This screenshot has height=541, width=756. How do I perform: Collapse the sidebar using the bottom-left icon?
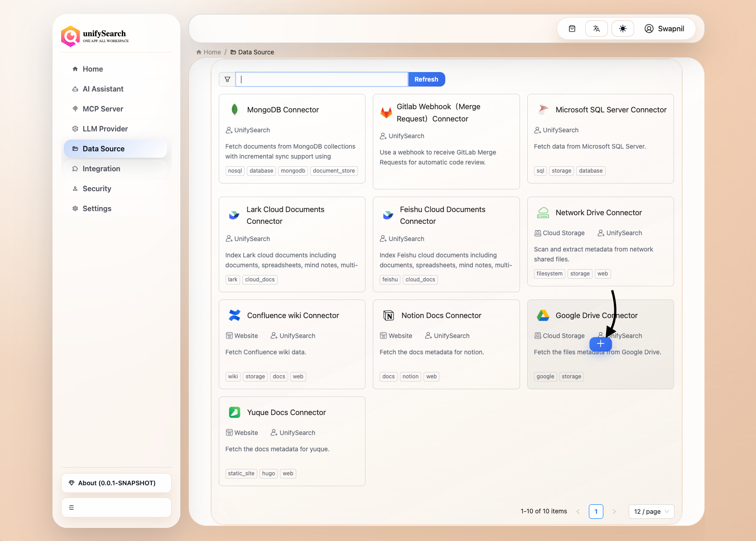pos(71,507)
